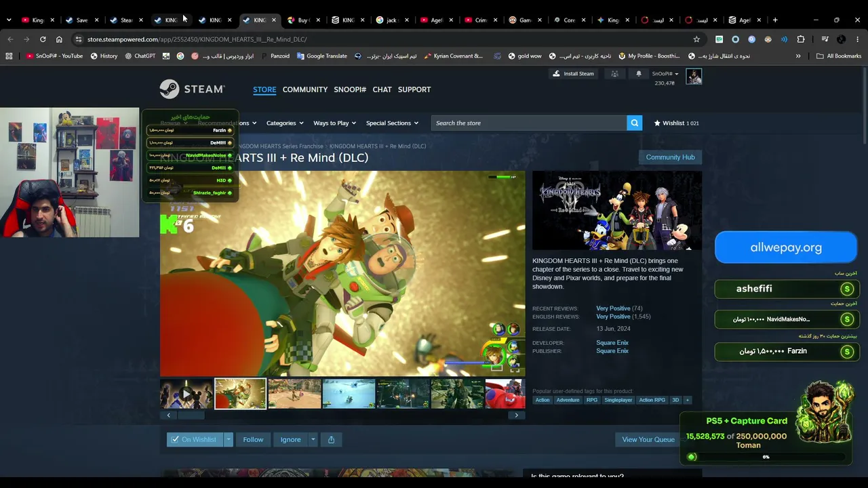Share this game using the share icon
Viewport: 868px width, 488px height.
tap(331, 440)
